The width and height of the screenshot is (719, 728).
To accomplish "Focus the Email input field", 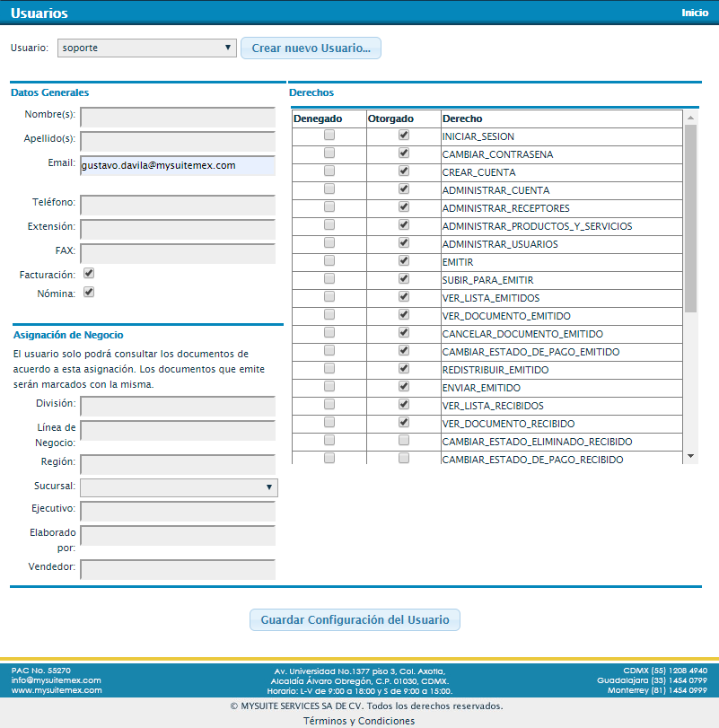I will click(178, 165).
